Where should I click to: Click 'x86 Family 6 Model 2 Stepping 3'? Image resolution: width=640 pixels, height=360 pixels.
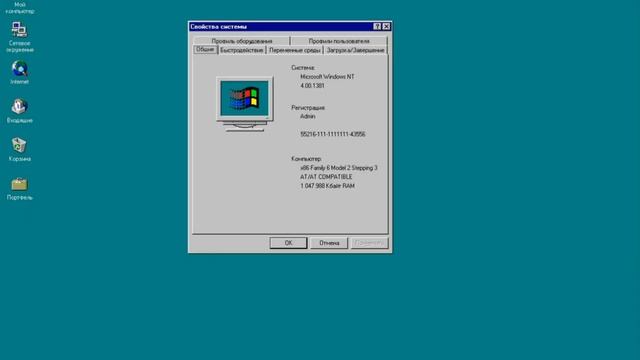point(339,168)
